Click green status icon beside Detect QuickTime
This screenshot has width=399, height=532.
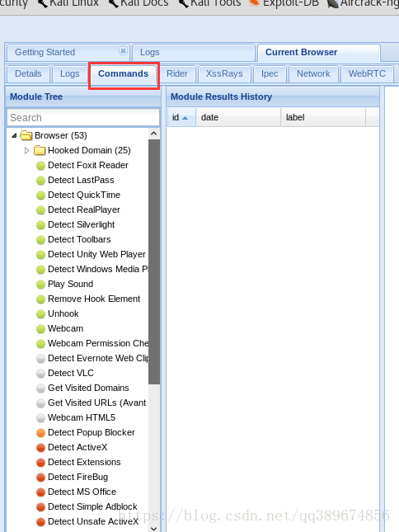(40, 195)
